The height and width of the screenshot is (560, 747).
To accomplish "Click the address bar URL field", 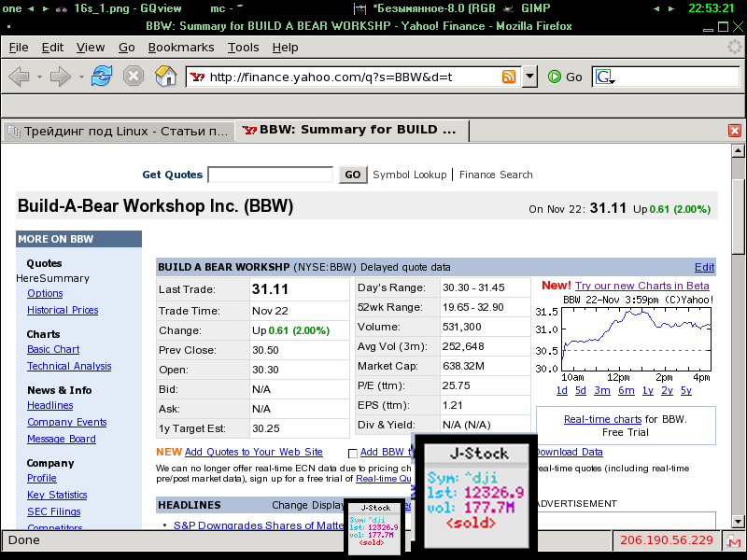I will coord(355,77).
